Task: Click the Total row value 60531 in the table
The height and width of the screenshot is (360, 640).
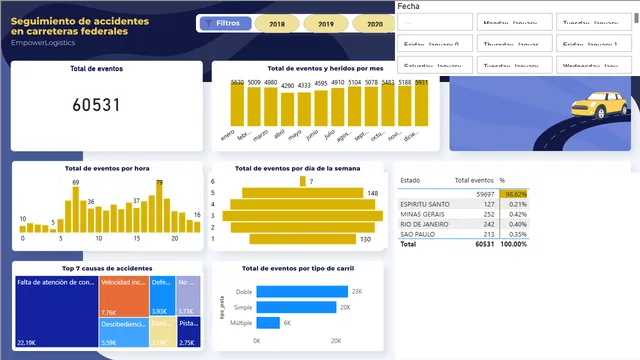Action: click(484, 244)
